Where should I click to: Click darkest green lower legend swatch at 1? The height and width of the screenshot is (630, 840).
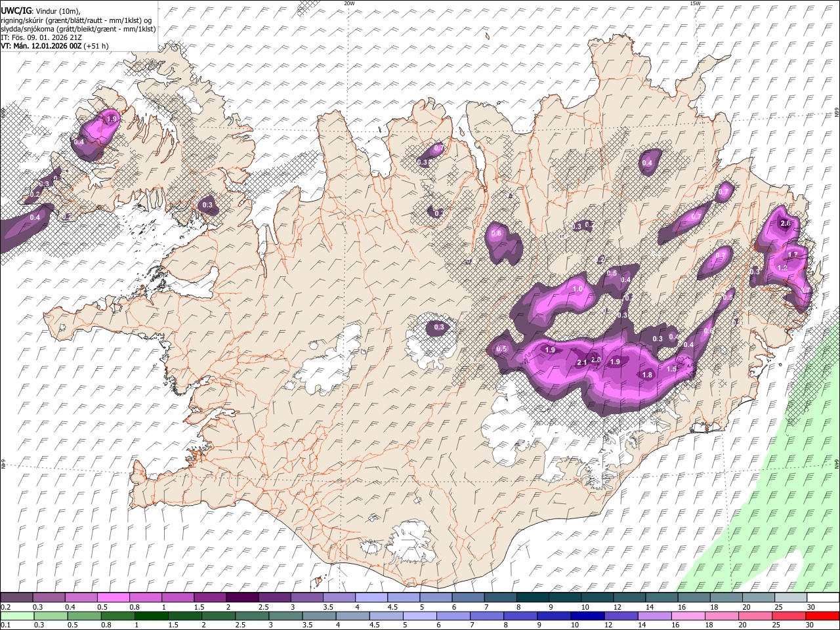(x=152, y=616)
